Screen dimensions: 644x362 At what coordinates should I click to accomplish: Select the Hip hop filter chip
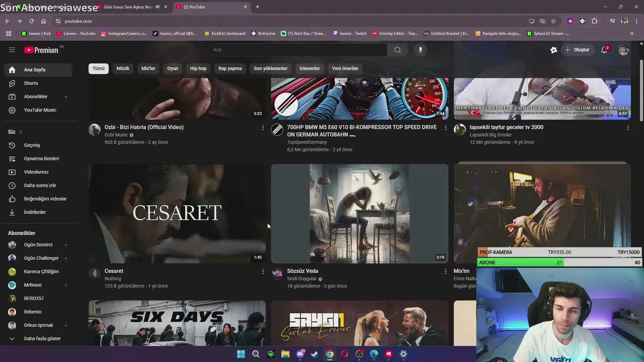coord(198,68)
